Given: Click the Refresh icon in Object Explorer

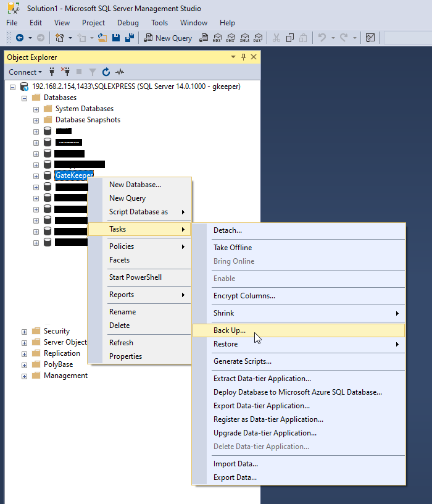Looking at the screenshot, I should click(106, 72).
